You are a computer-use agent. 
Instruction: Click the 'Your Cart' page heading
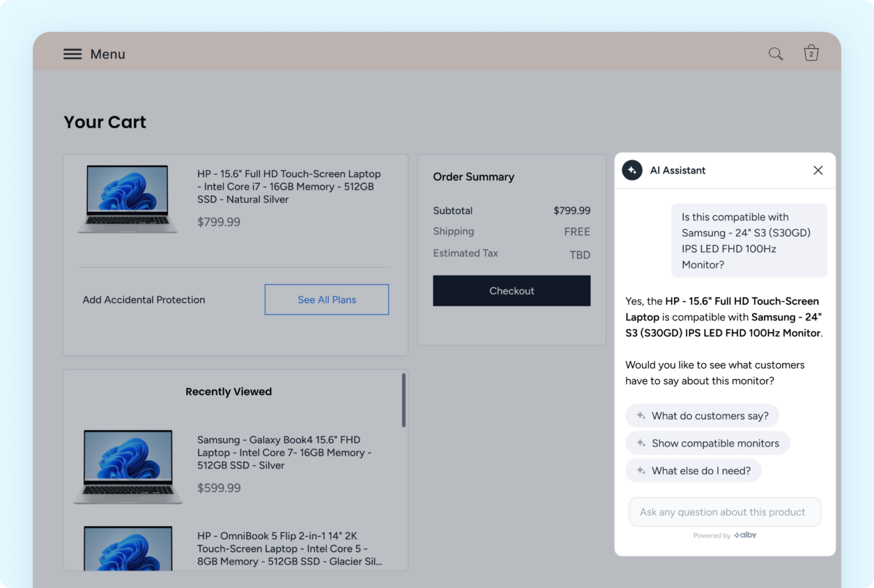(x=105, y=122)
